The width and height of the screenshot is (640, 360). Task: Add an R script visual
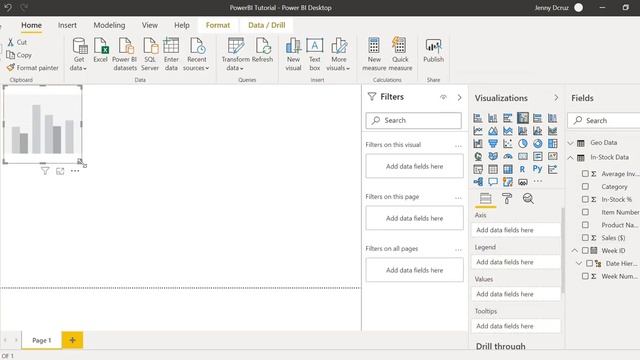523,169
